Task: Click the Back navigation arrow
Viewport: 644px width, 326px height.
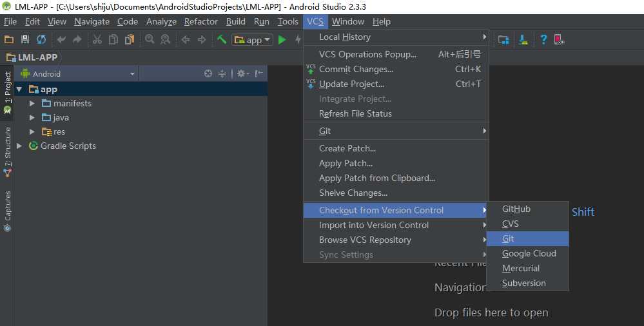Action: coord(186,39)
